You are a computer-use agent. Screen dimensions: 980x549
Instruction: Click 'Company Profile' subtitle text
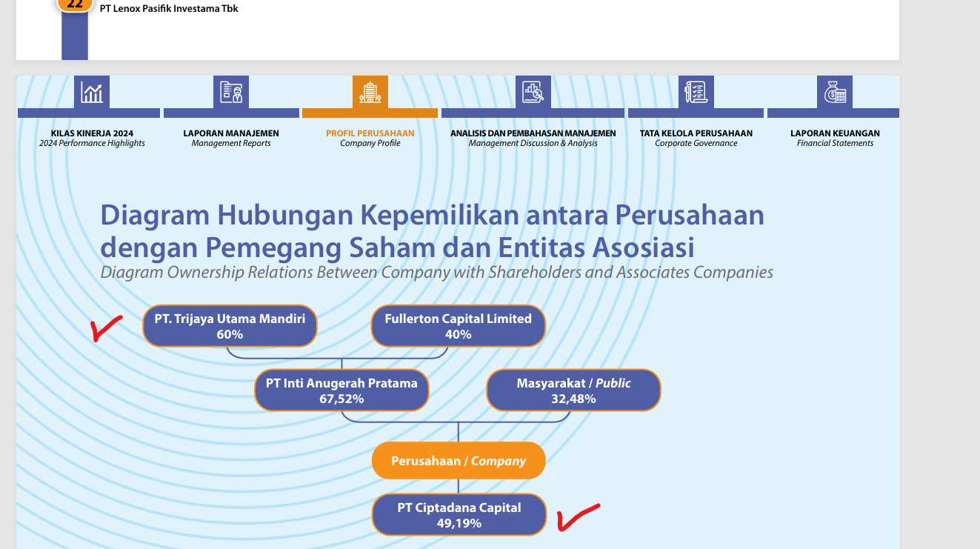[x=370, y=144]
